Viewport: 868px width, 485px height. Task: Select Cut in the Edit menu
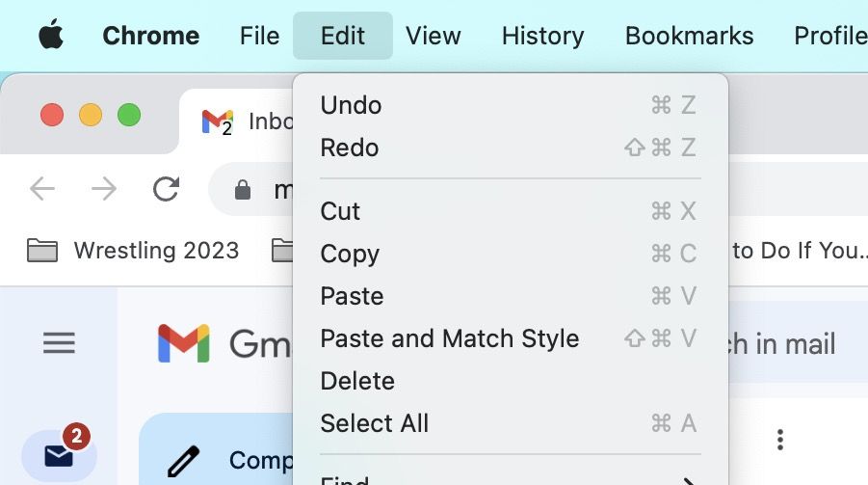pos(340,211)
